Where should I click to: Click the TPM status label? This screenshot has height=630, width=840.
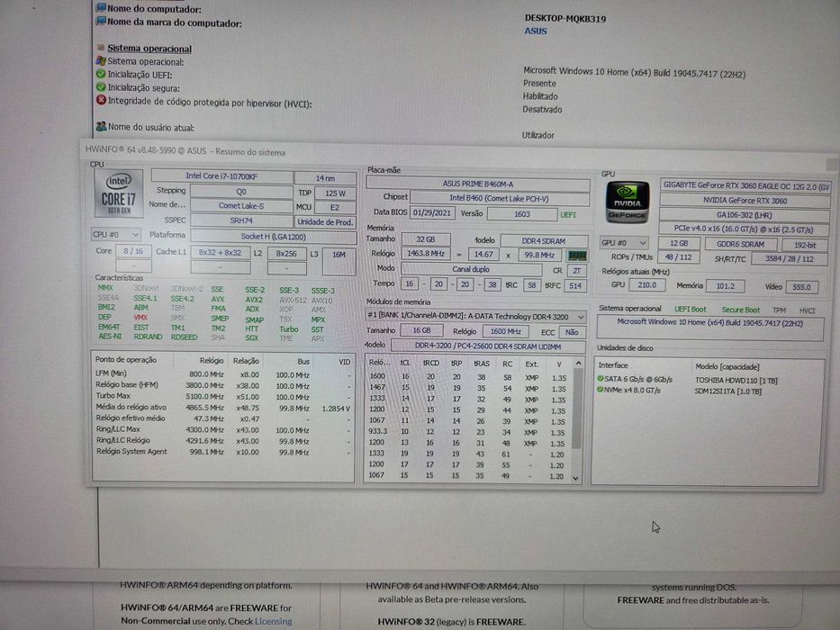779,310
